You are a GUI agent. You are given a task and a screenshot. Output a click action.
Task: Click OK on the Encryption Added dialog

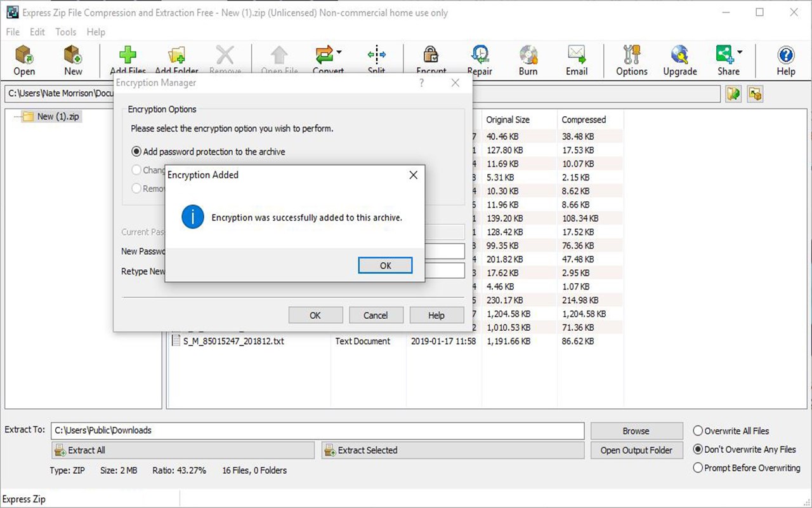[x=385, y=265]
